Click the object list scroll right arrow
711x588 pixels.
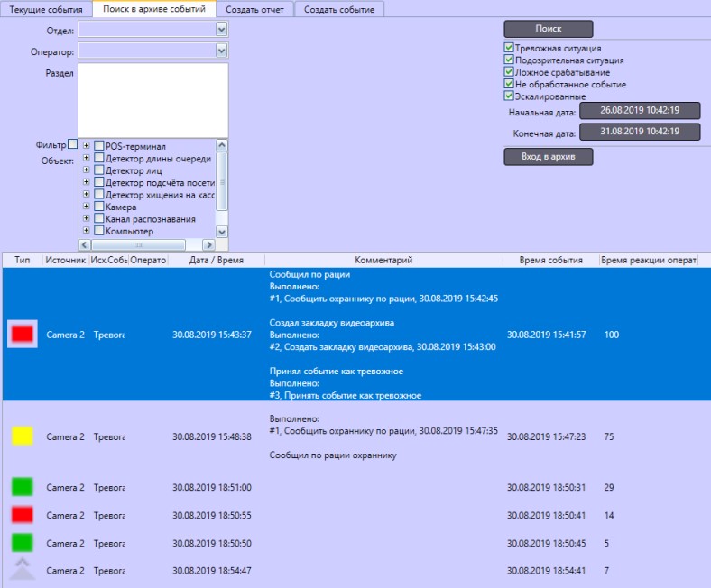click(208, 244)
